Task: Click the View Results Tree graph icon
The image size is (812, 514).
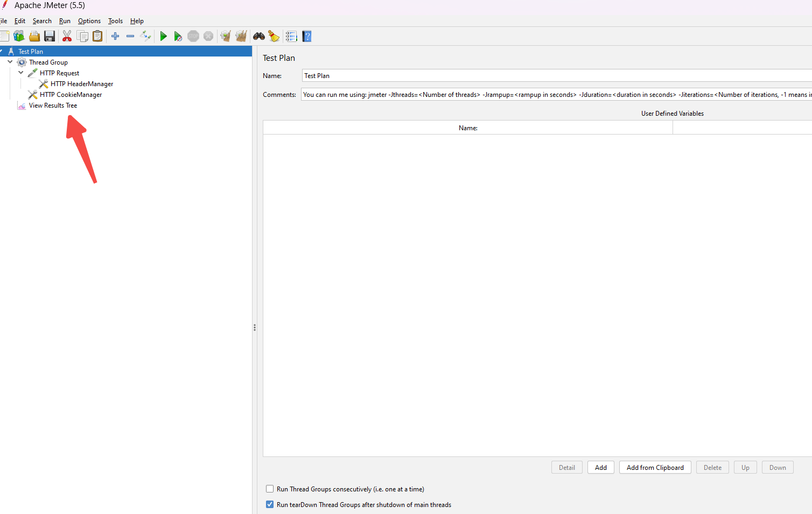Action: (22, 105)
